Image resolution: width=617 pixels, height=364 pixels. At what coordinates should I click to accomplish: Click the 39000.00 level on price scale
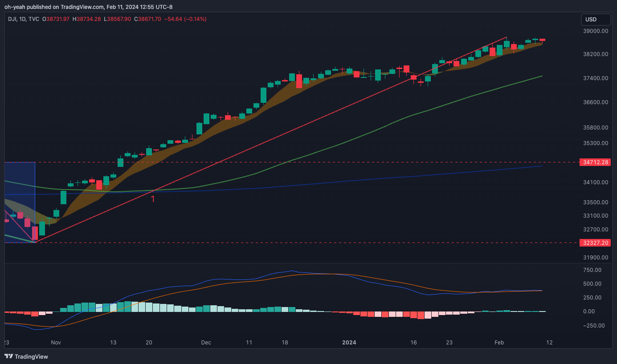point(596,31)
